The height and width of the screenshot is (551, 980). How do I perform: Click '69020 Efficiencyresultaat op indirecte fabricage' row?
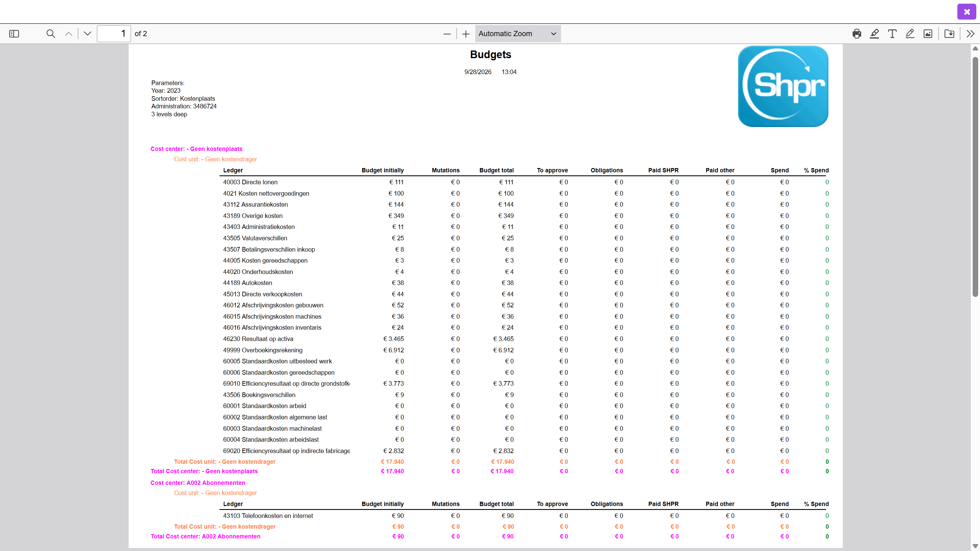[526, 451]
